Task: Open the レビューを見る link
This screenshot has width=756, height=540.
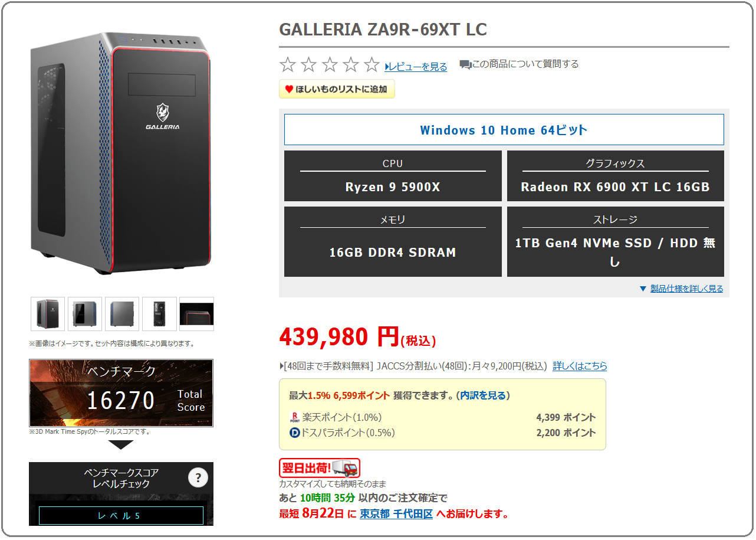Action: click(416, 67)
